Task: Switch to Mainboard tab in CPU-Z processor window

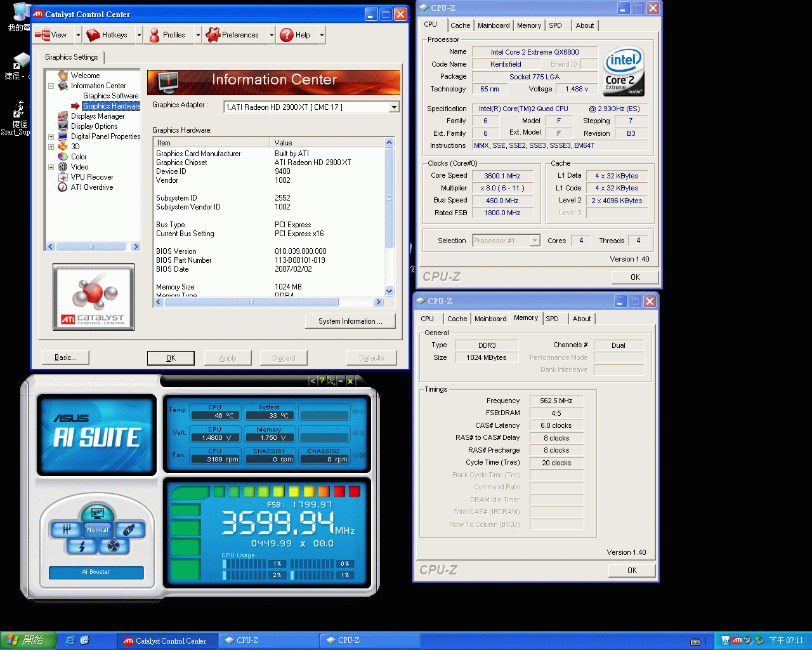Action: [x=494, y=25]
